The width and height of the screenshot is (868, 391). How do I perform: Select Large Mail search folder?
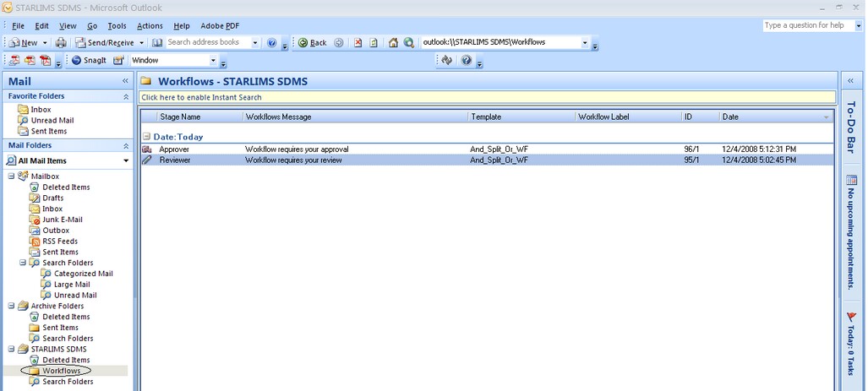(71, 285)
